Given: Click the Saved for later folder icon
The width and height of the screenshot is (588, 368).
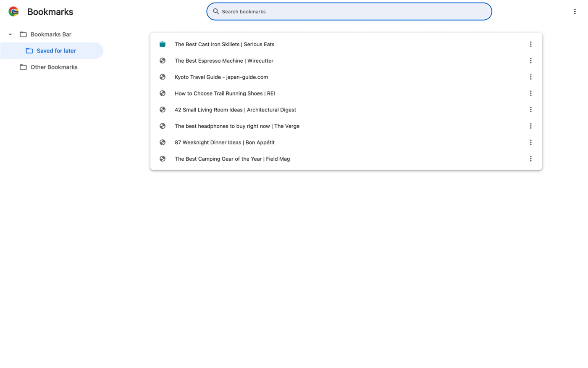Looking at the screenshot, I should (29, 51).
